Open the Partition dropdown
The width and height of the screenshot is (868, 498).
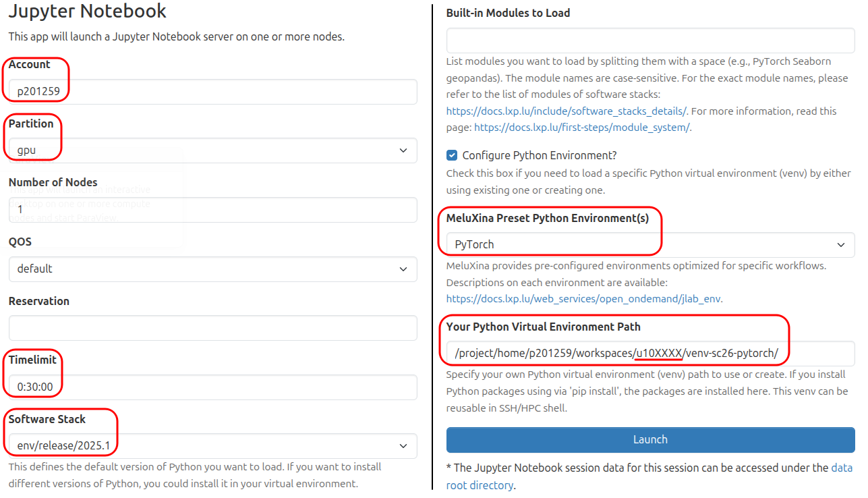click(212, 150)
